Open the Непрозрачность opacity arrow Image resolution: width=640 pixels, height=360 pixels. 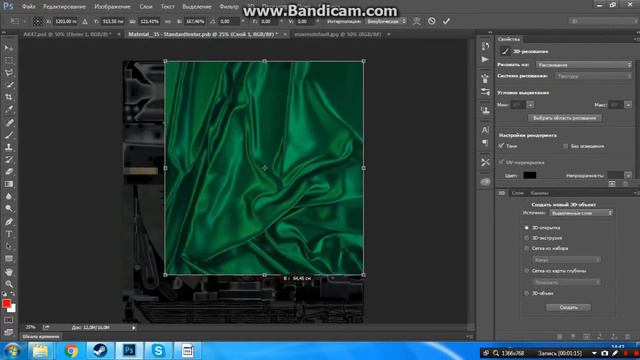[628, 176]
